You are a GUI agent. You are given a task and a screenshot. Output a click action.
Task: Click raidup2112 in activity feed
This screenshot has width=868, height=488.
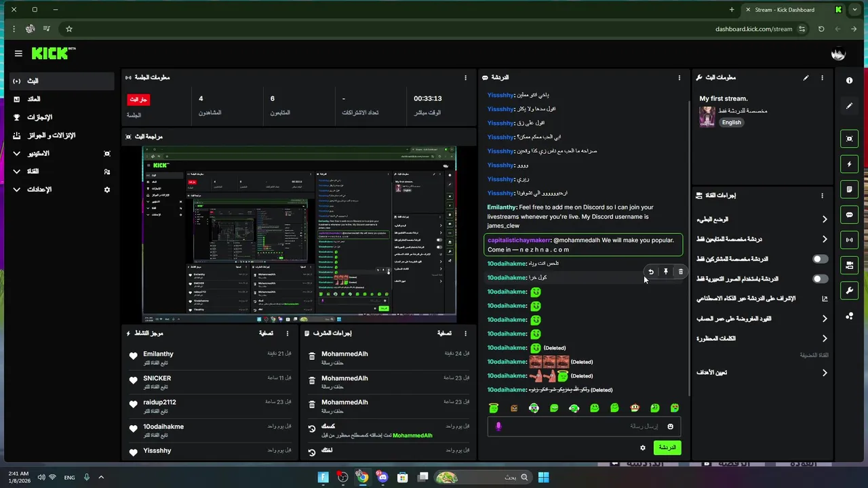pos(159,402)
